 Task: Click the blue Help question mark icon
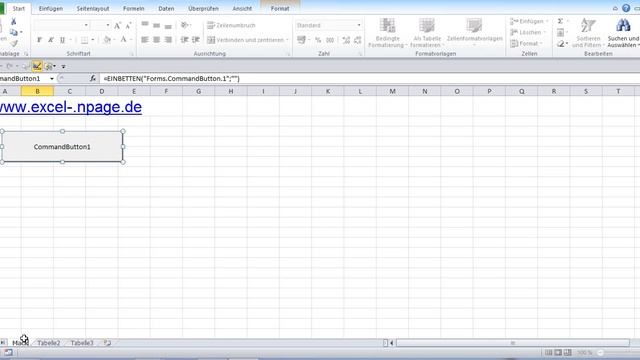[626, 8]
